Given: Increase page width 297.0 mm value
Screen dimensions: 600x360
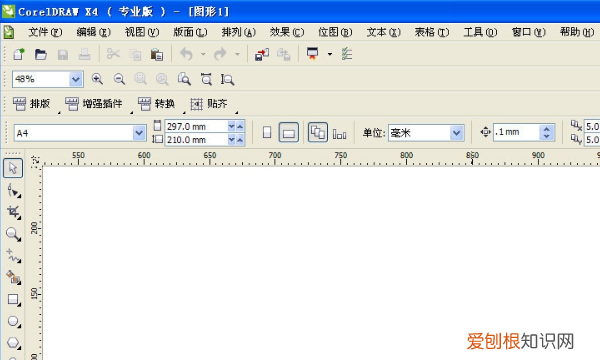Looking at the screenshot, I should (x=240, y=126).
